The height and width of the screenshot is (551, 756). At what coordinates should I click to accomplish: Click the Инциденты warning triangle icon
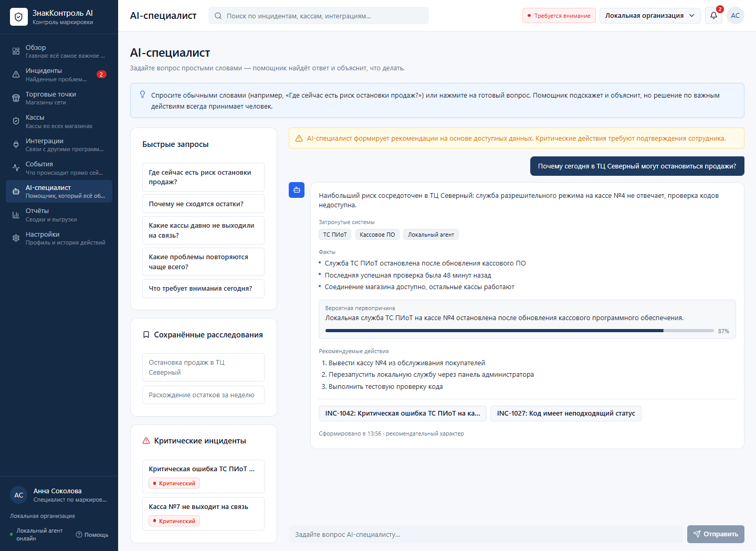coord(16,75)
